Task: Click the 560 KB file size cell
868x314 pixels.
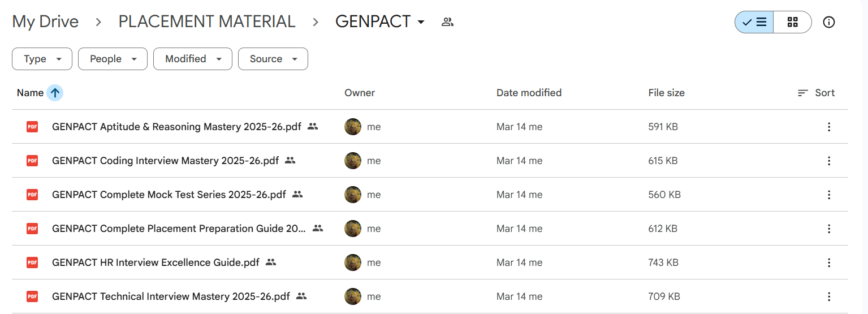Action: pyautogui.click(x=664, y=195)
